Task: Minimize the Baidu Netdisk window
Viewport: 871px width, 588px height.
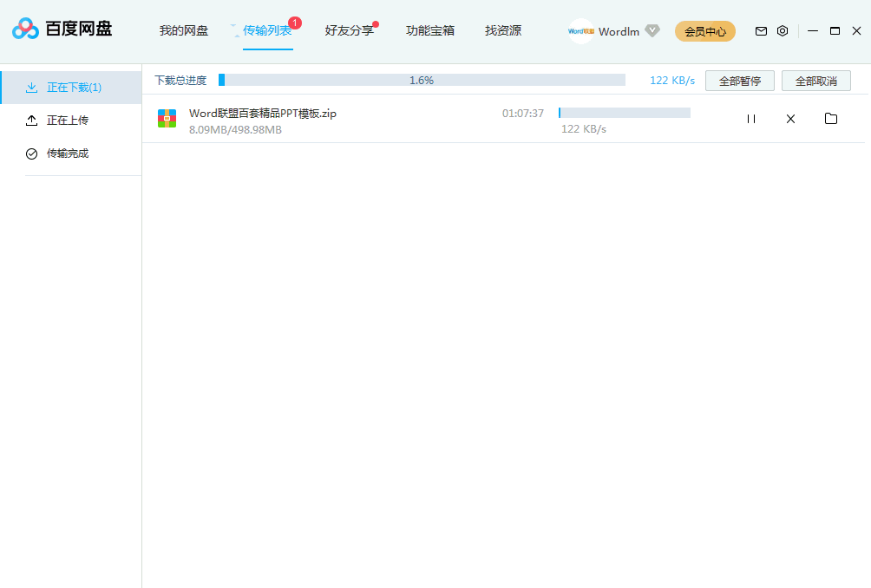Action: point(813,31)
